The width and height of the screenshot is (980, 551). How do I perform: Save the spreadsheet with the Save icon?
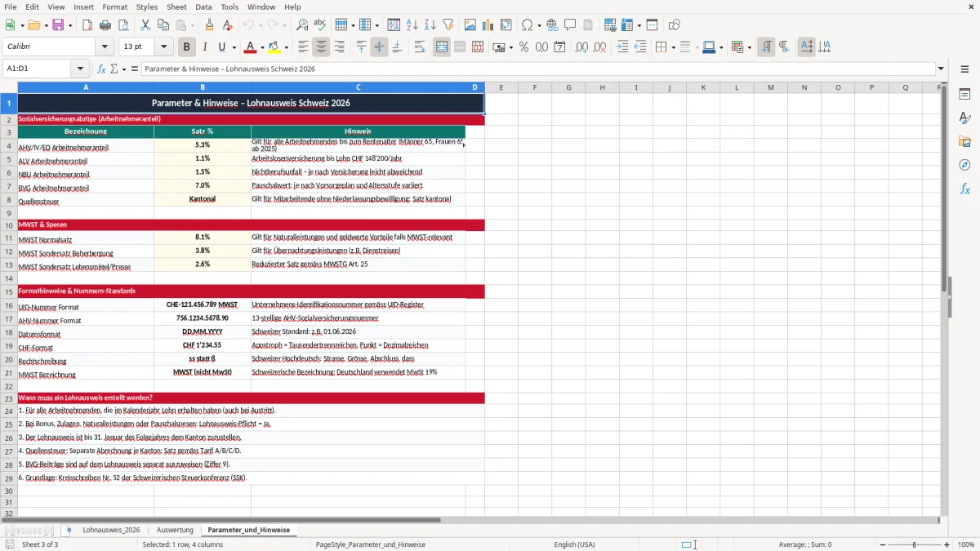[59, 25]
